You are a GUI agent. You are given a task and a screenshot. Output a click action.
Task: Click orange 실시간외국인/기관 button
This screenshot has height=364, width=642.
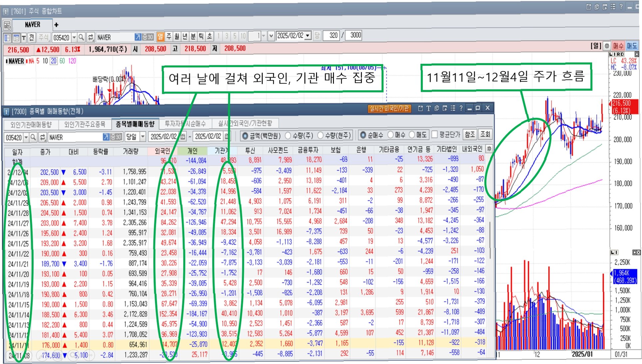click(389, 108)
